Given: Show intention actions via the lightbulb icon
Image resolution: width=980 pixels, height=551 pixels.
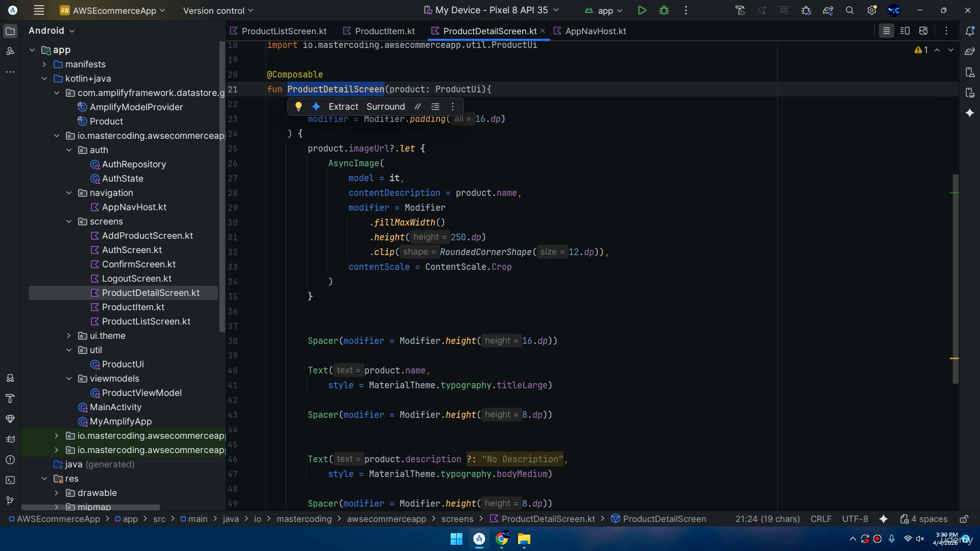Looking at the screenshot, I should click(x=299, y=107).
